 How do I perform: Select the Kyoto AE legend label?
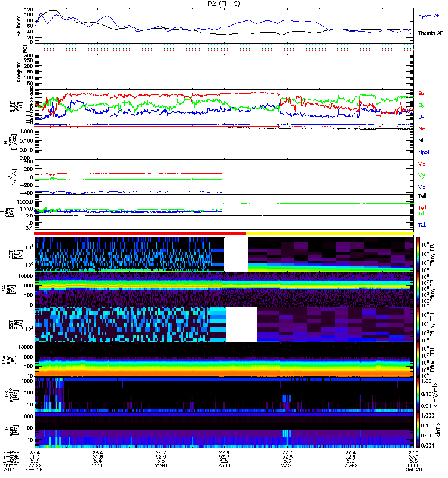click(429, 16)
